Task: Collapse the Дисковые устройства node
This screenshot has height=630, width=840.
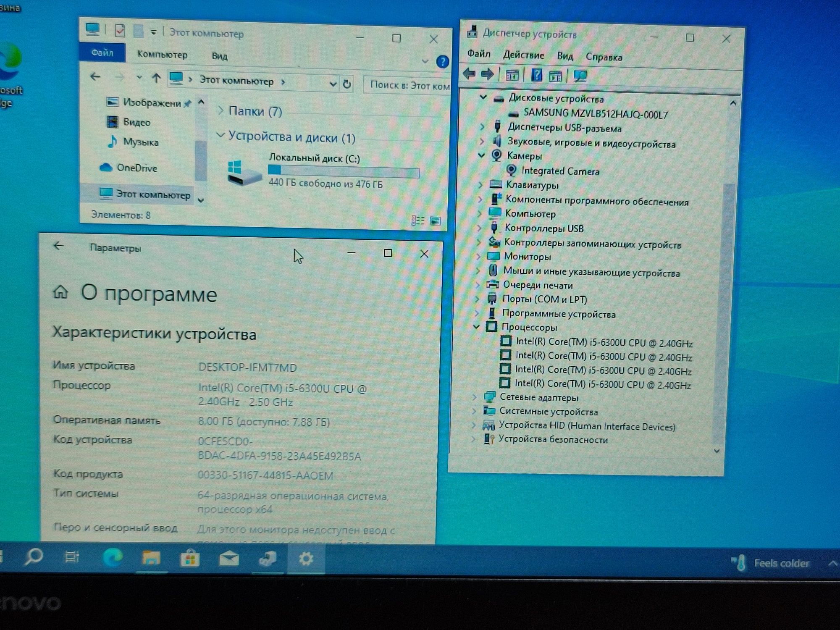Action: click(x=483, y=97)
